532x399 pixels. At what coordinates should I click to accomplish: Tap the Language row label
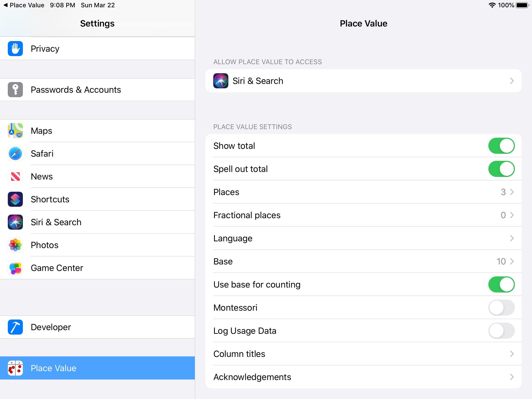(233, 238)
